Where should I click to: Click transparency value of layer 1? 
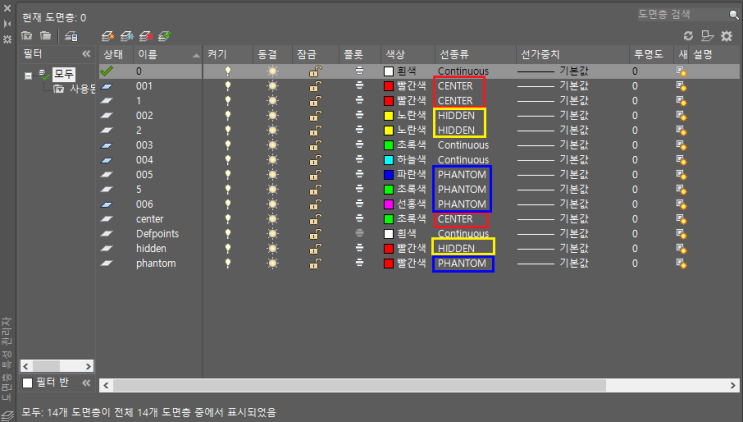pyautogui.click(x=634, y=100)
